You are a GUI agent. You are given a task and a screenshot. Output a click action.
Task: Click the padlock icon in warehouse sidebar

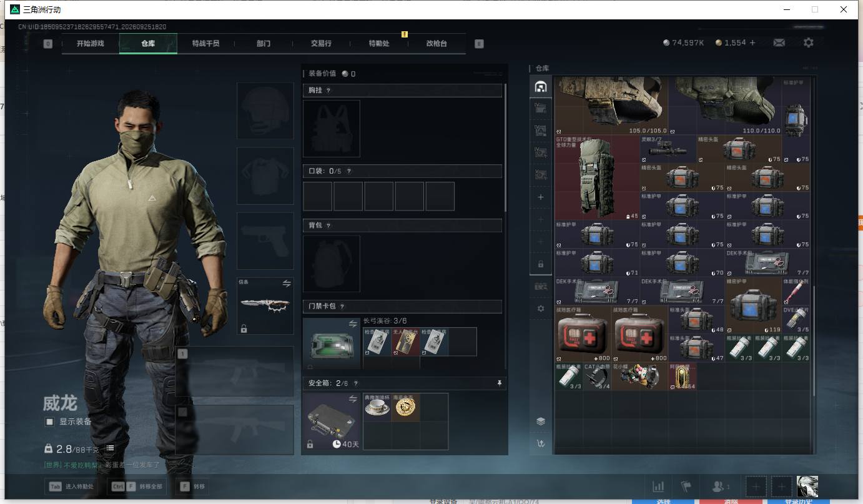tap(541, 264)
